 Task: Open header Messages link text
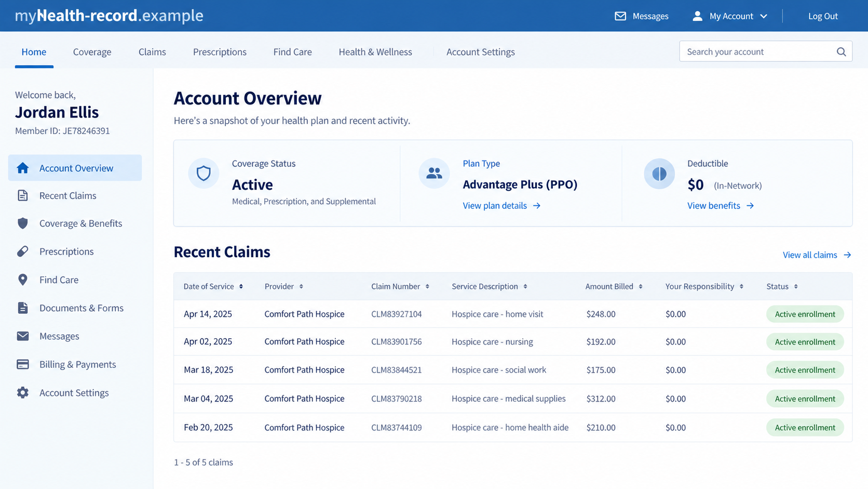click(x=650, y=16)
